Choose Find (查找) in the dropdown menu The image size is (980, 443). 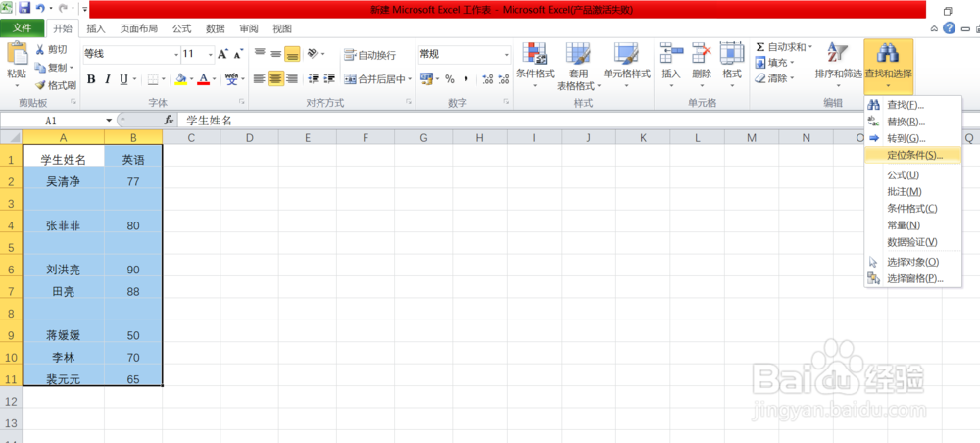coord(913,105)
